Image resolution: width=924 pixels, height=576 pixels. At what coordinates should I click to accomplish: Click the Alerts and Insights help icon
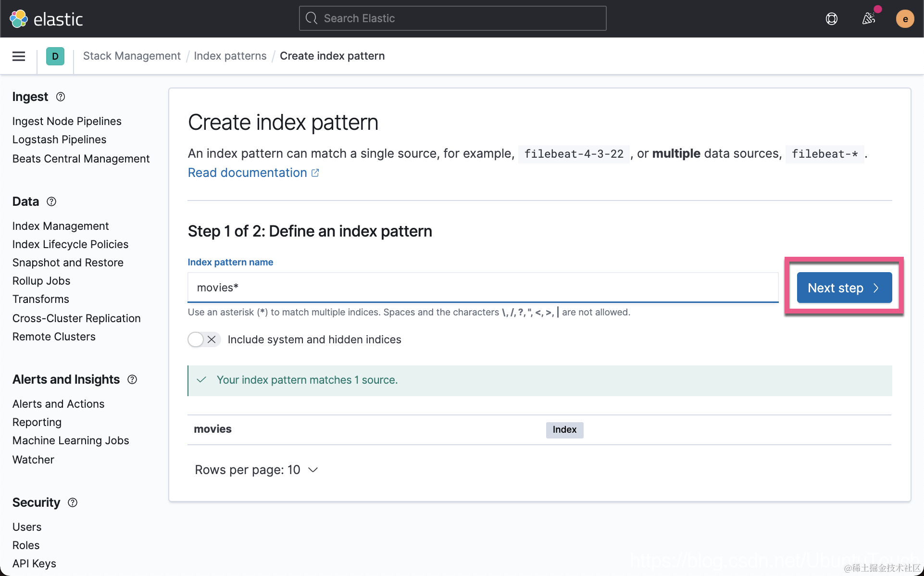[x=132, y=379]
